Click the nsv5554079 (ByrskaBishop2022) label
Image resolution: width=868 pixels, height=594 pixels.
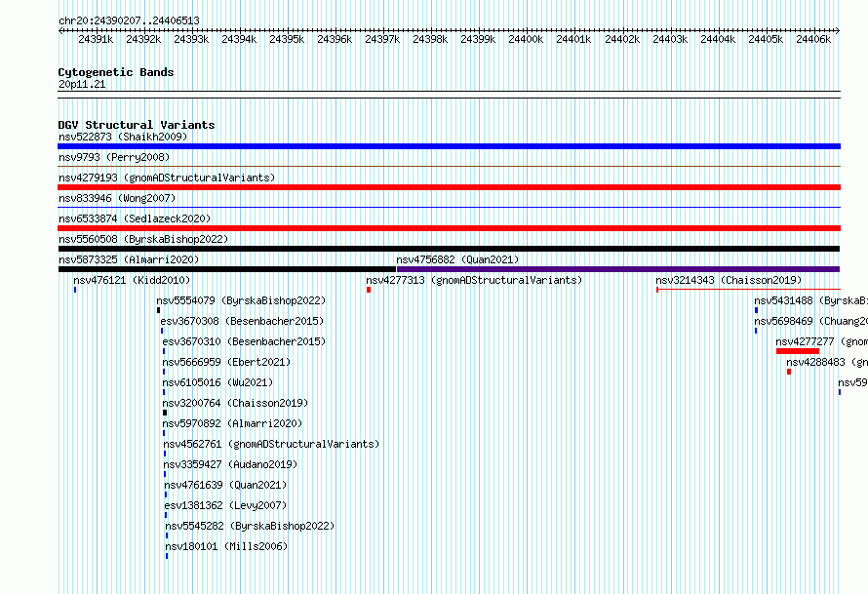[241, 300]
